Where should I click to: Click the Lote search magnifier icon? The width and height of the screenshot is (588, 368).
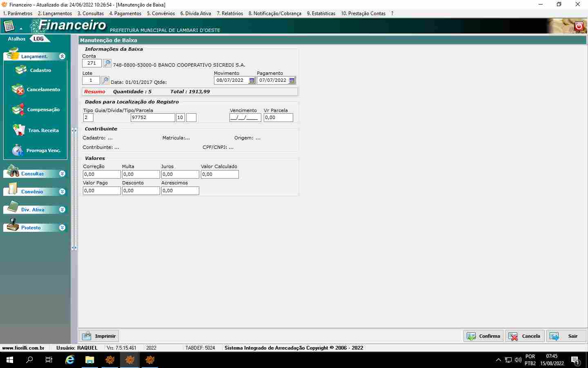click(105, 81)
